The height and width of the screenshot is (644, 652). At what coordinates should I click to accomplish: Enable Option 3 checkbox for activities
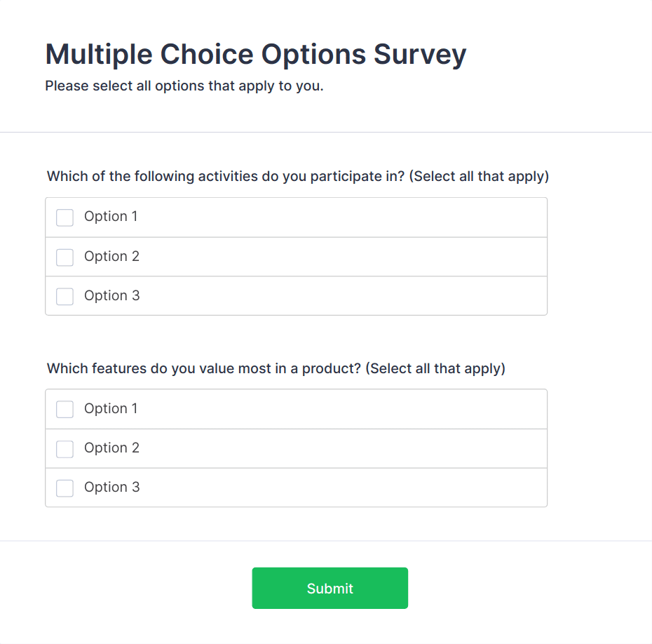(64, 297)
